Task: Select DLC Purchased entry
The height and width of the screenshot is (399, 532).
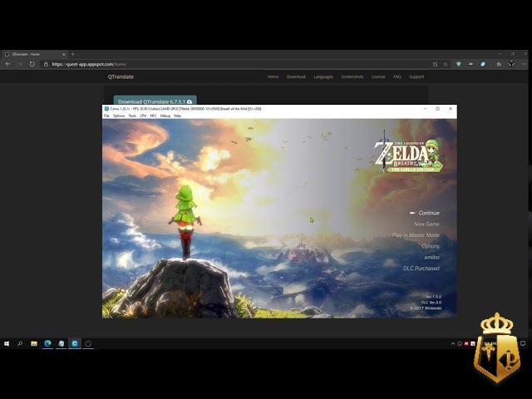Action: point(421,268)
